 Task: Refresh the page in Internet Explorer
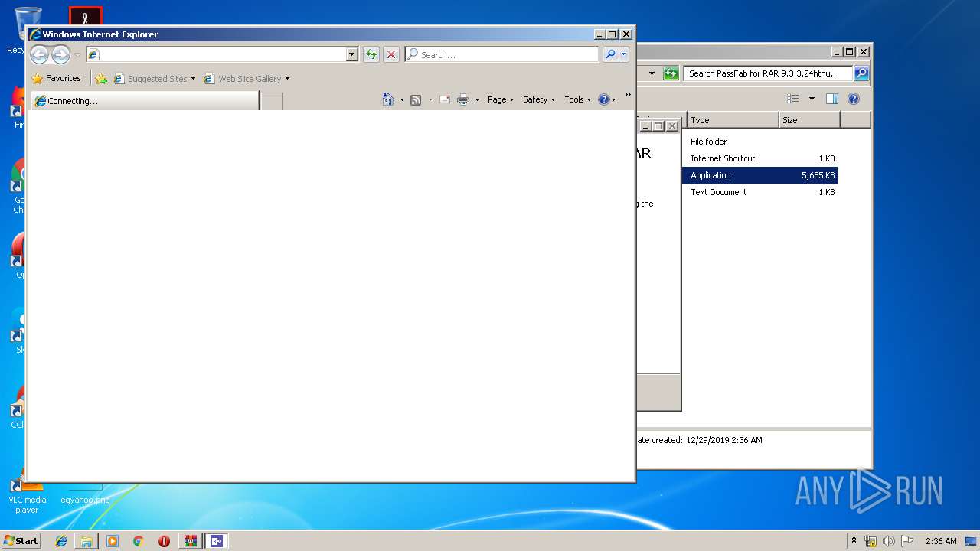[371, 54]
